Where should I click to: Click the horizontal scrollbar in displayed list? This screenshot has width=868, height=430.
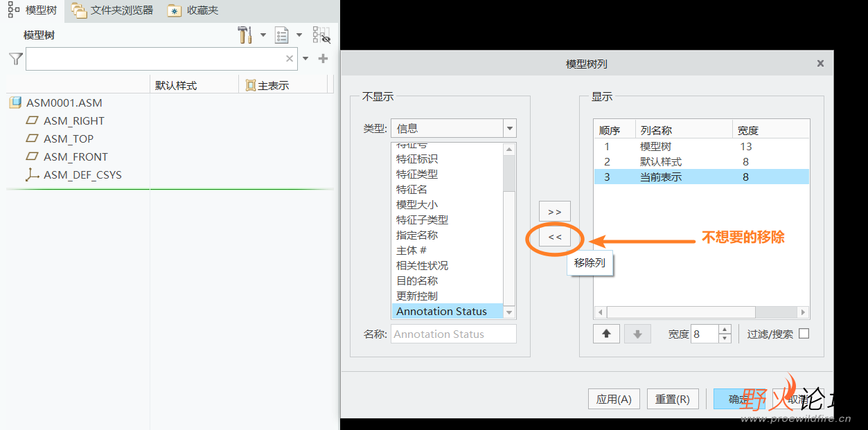(x=701, y=312)
